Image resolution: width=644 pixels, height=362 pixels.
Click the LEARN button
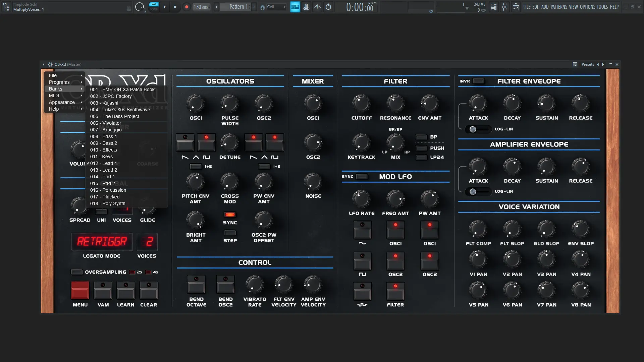(x=125, y=290)
